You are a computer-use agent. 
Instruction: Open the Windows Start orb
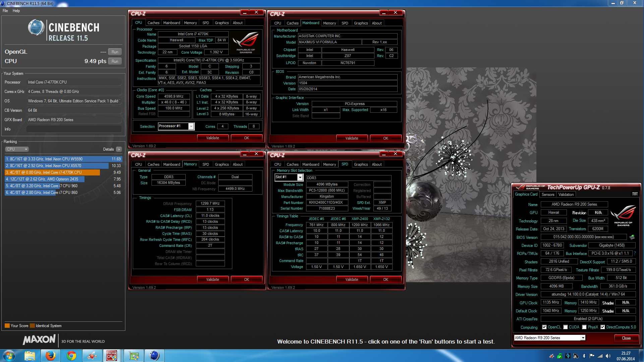coord(9,356)
